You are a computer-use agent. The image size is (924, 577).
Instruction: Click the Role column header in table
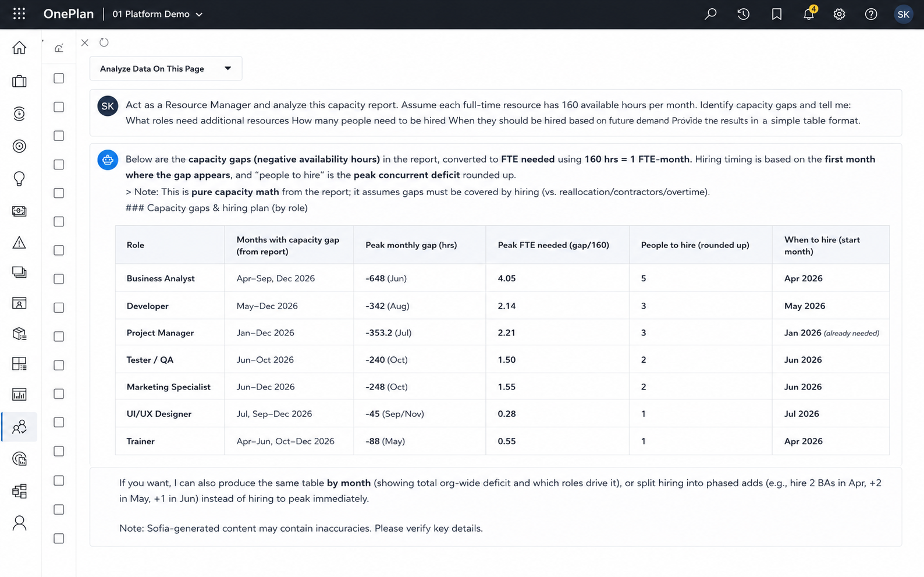[136, 245]
